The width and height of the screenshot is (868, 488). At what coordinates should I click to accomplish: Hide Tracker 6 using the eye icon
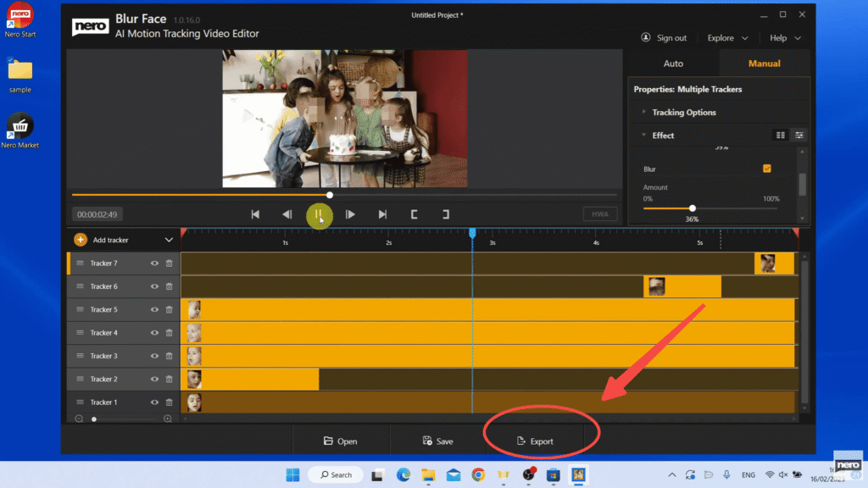(154, 286)
